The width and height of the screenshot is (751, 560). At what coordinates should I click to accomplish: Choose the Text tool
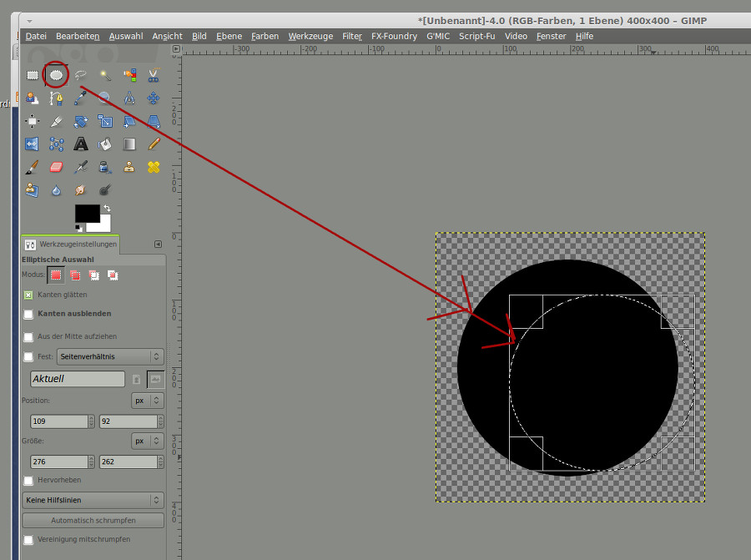pyautogui.click(x=81, y=144)
